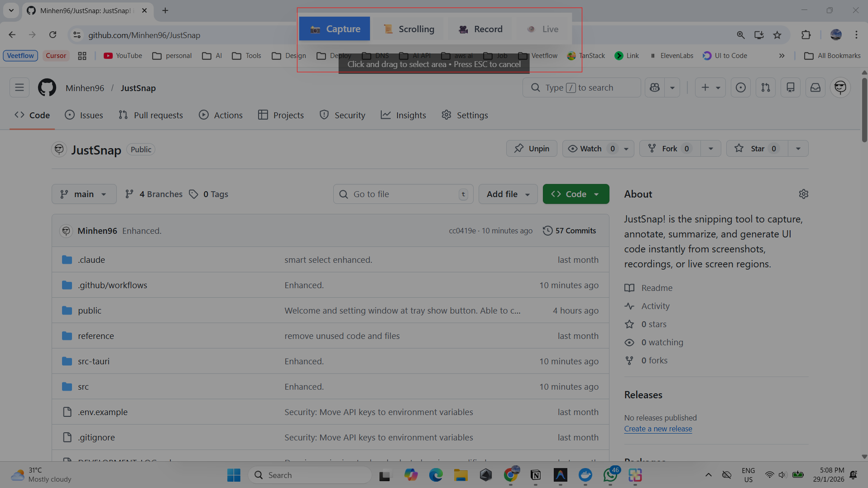Bookmark this page with star icon

point(777,35)
